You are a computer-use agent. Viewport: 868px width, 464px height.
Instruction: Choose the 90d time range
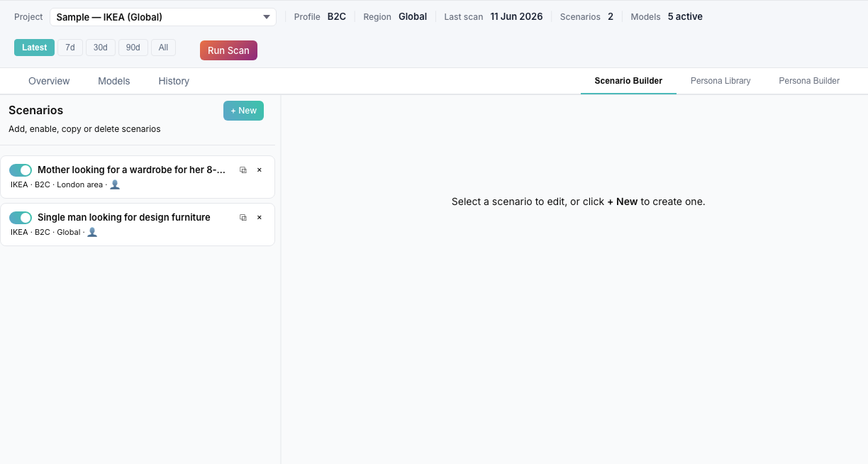click(x=133, y=48)
